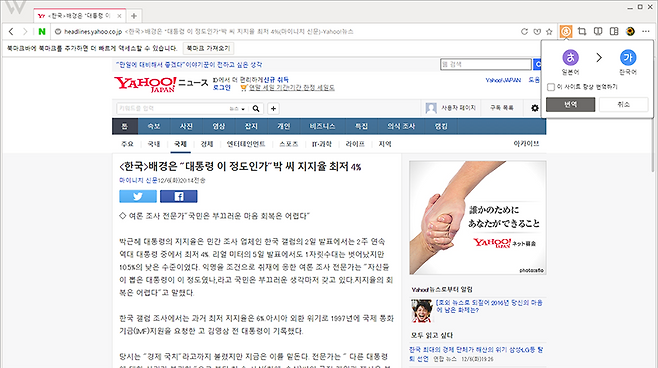Click the keyword search input on Yahoo News
Viewport: 658px width, 368px height.
(x=172, y=108)
